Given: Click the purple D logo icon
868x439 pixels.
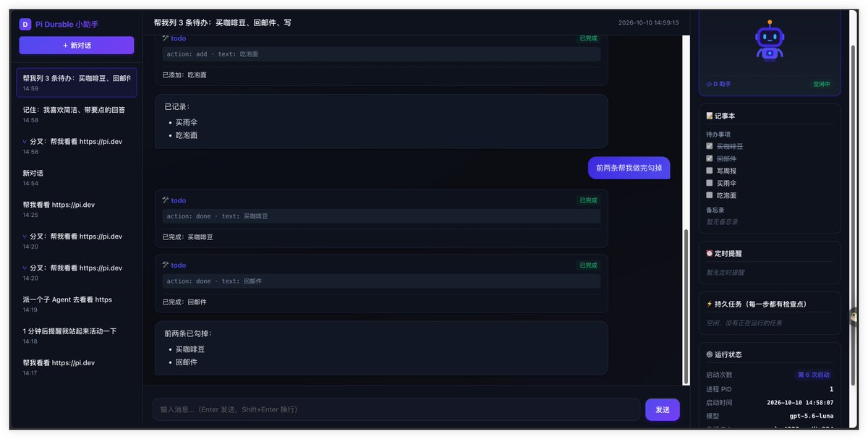Looking at the screenshot, I should (x=25, y=24).
